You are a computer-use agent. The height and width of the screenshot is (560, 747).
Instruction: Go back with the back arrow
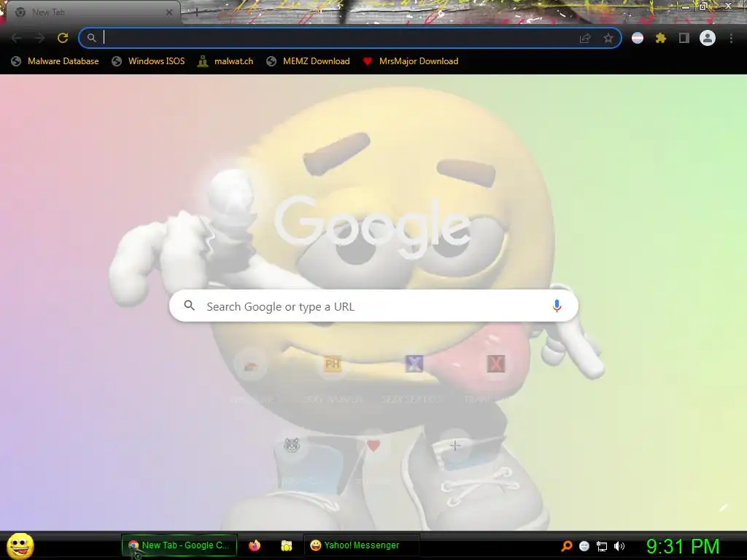click(x=16, y=38)
